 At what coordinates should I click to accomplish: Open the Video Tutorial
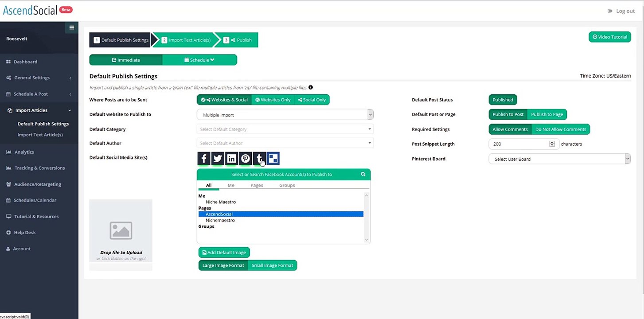[609, 37]
